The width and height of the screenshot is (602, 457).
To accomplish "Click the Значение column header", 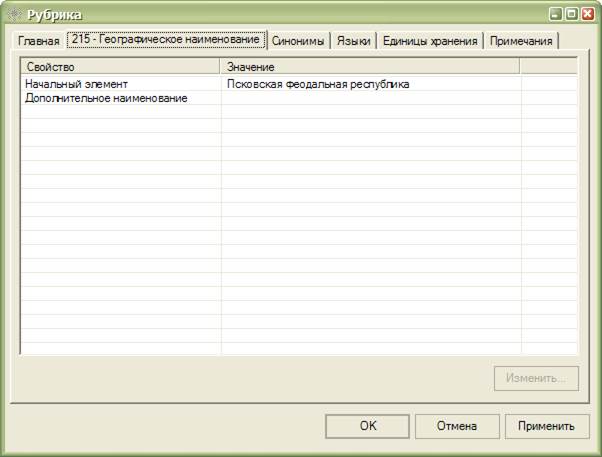I will pos(370,66).
